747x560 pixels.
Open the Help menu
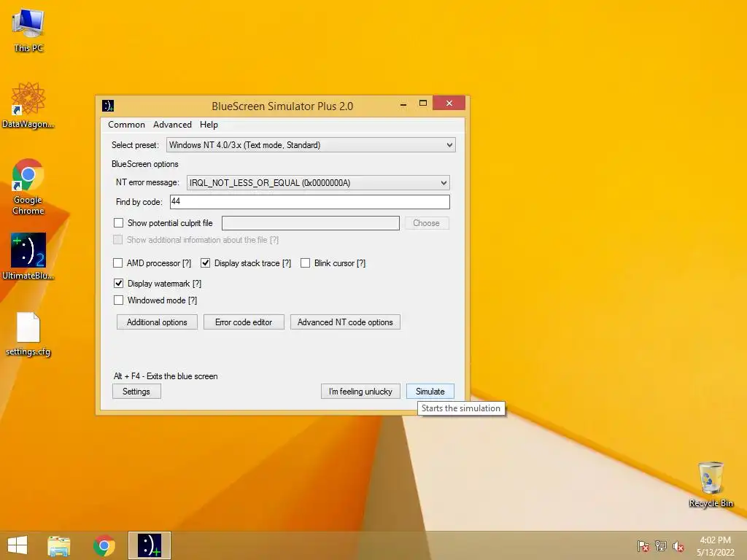click(209, 124)
